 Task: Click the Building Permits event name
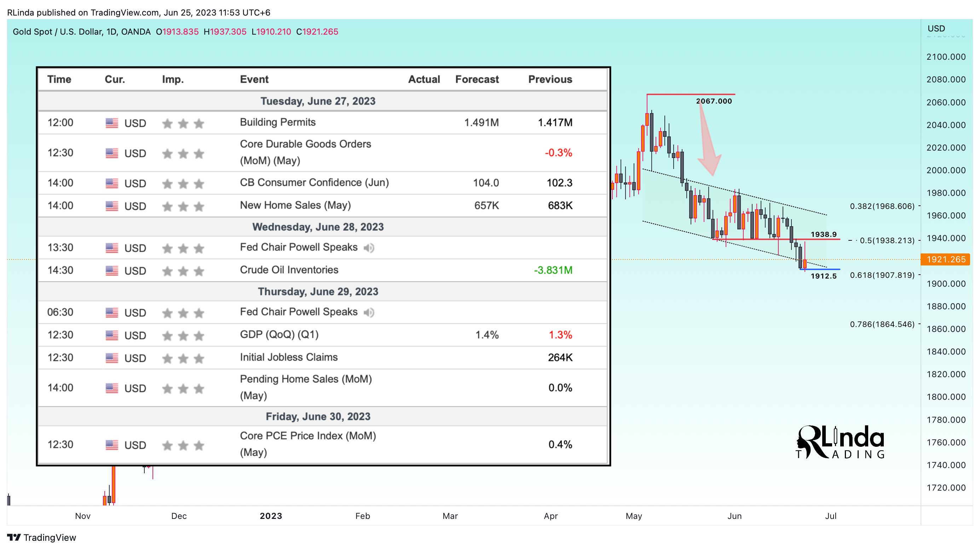click(278, 122)
